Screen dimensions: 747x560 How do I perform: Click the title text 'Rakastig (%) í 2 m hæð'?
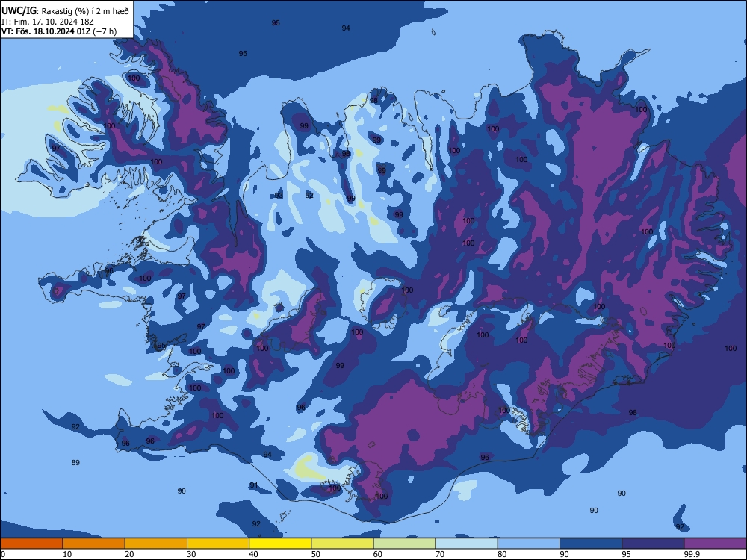tap(85, 11)
